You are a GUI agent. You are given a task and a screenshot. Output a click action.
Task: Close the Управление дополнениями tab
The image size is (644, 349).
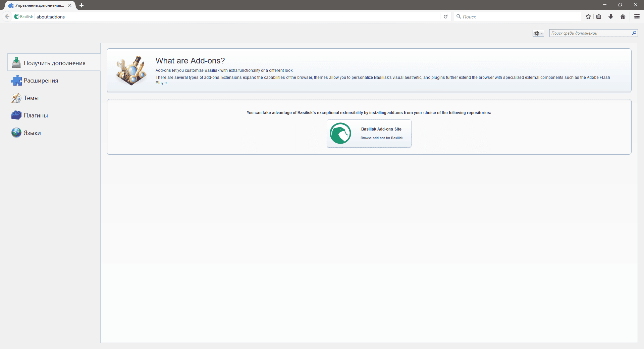[70, 5]
